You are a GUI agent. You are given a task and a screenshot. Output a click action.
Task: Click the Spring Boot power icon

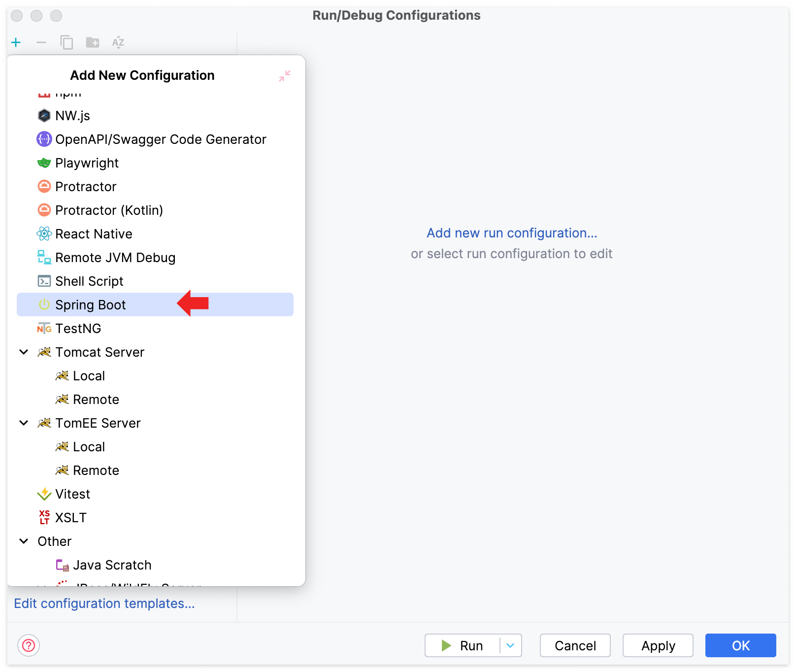pos(44,305)
